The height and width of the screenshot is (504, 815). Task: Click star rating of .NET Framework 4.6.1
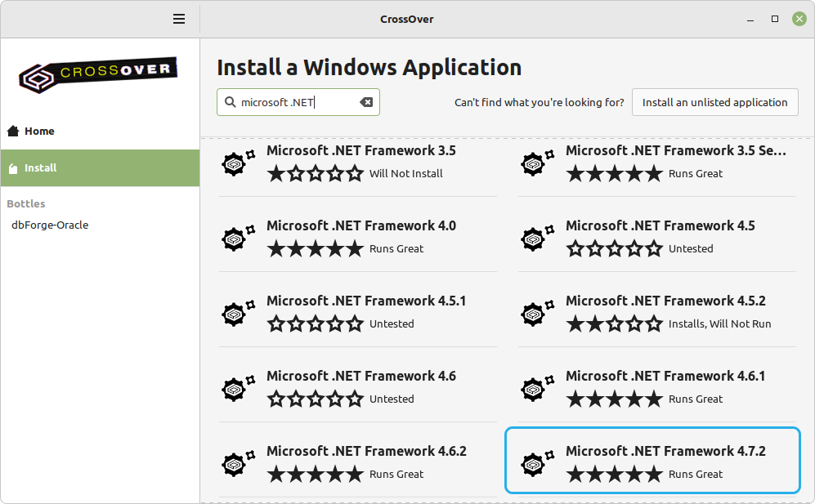(615, 399)
